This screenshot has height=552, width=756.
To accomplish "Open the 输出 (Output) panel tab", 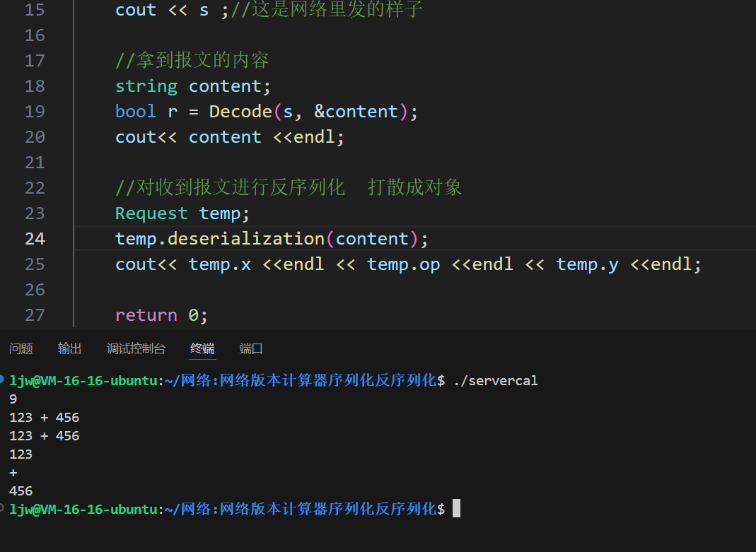I will 69,348.
